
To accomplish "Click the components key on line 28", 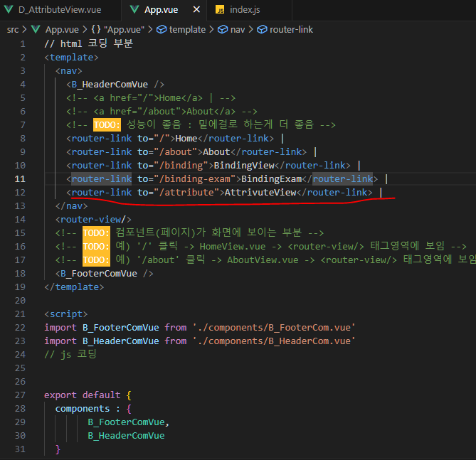I will pyautogui.click(x=83, y=409).
